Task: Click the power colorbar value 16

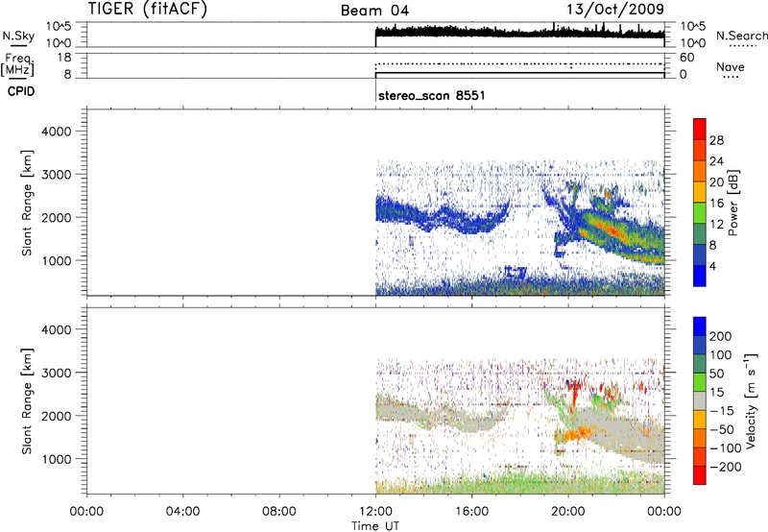Action: 716,204
